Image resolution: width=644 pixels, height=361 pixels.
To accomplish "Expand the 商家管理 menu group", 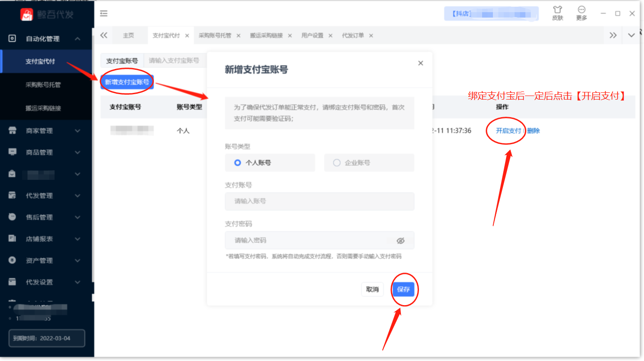I will pos(78,131).
